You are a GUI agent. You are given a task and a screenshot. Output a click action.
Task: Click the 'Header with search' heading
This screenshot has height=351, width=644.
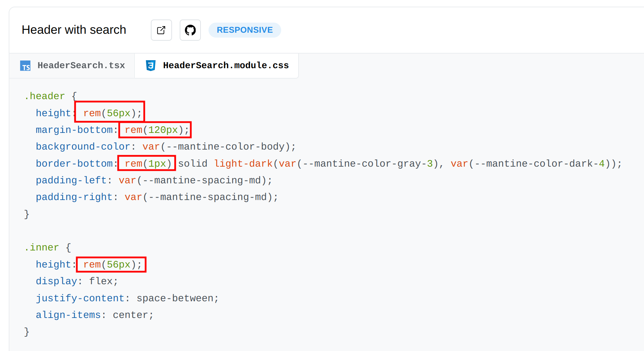(74, 30)
